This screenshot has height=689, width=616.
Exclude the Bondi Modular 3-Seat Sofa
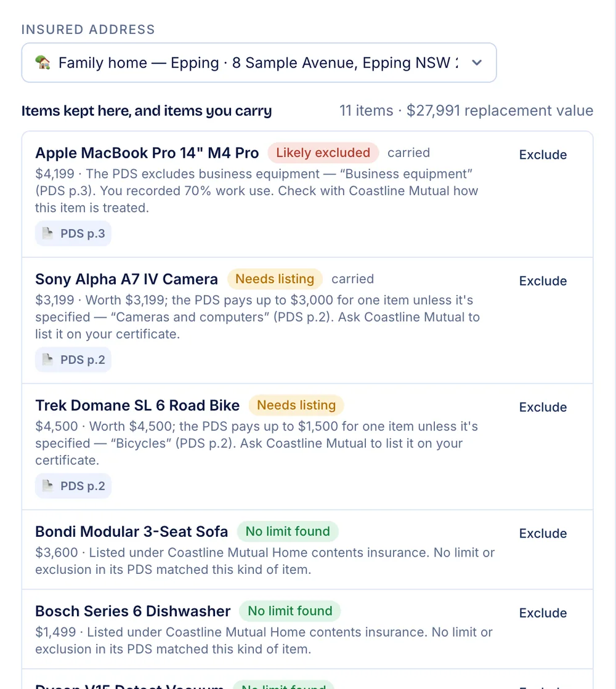[x=543, y=533]
